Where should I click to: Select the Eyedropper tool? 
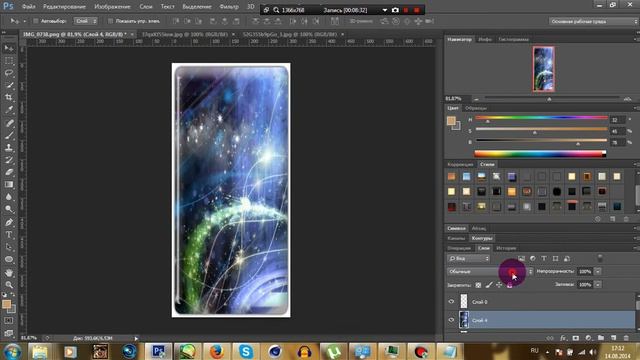(9, 110)
